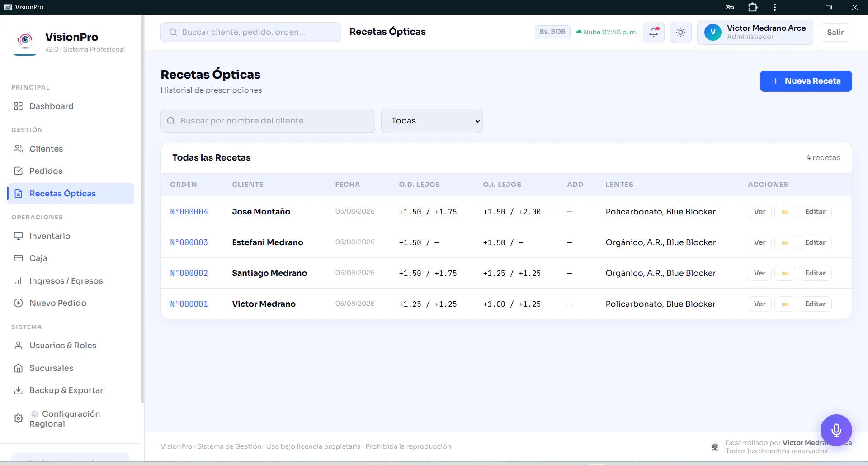
Task: Click the V avatar circle
Action: (x=713, y=32)
